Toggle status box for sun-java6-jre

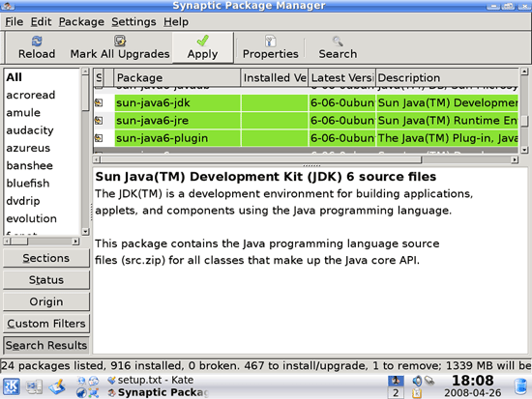click(x=99, y=121)
